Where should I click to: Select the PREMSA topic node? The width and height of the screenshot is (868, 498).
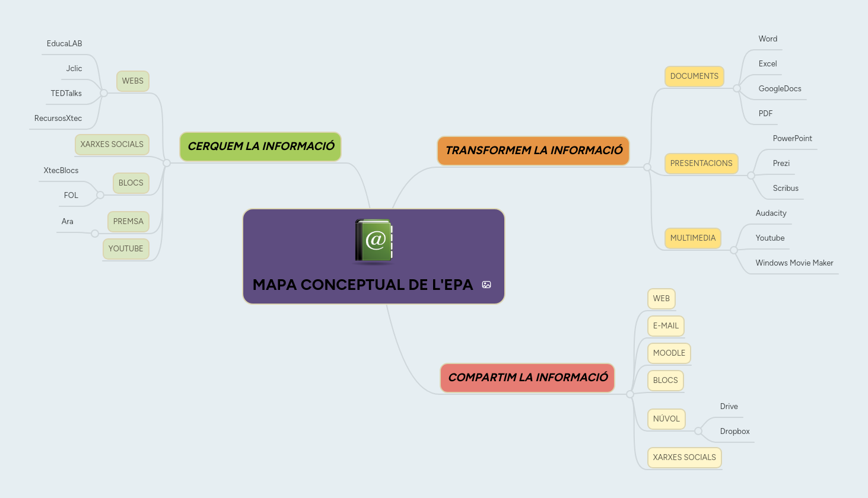point(128,221)
